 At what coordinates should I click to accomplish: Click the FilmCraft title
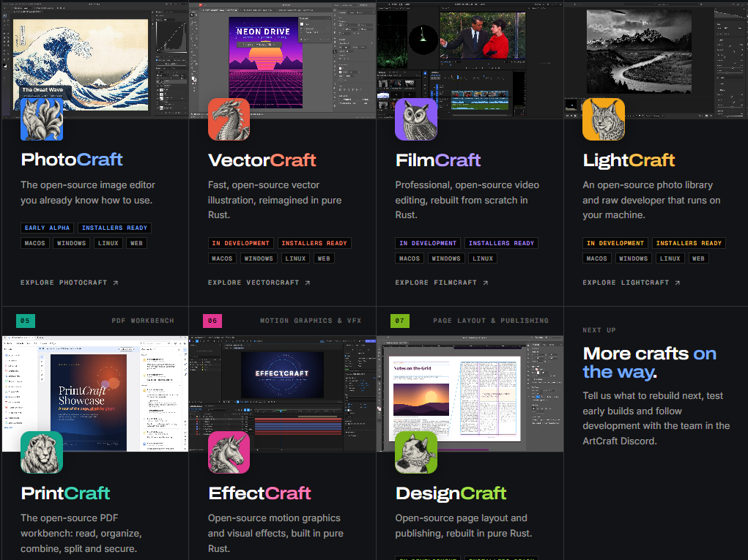point(438,160)
